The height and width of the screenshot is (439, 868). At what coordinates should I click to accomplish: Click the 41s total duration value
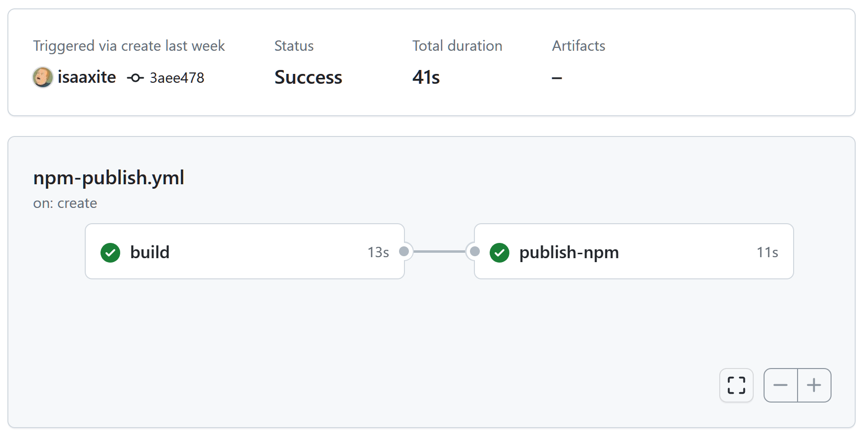[x=426, y=77]
